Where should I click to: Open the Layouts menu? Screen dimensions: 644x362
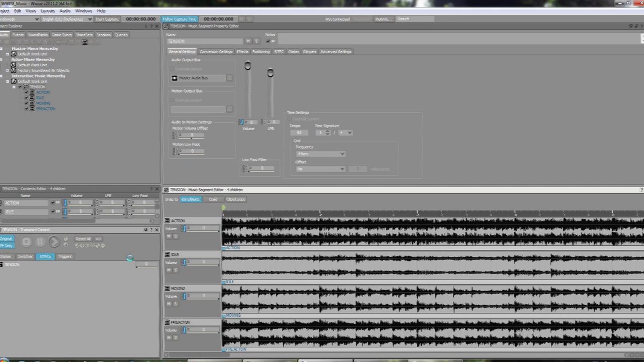click(47, 11)
